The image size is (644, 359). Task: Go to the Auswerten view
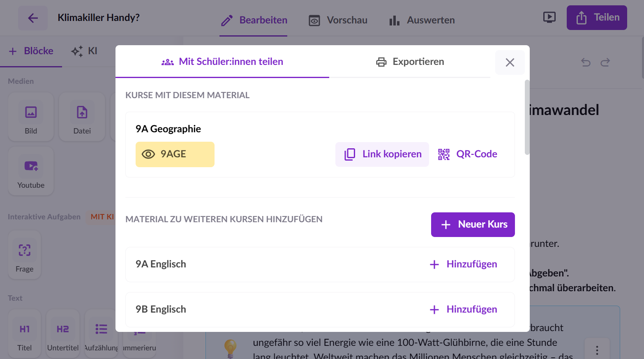422,20
